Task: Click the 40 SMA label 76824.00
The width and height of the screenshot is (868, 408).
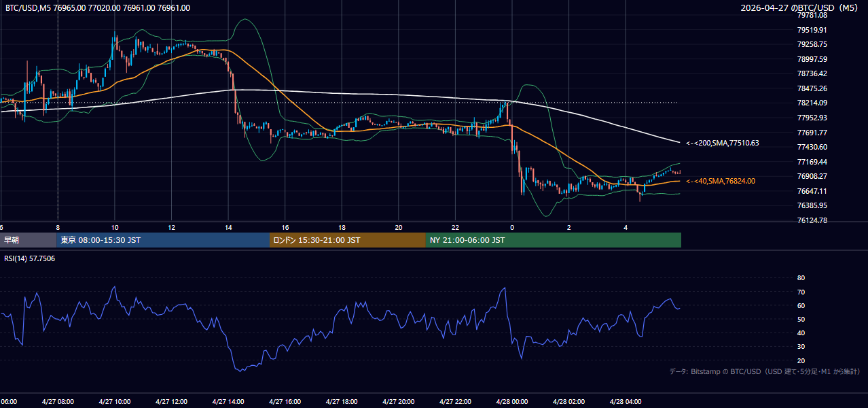Action: click(721, 181)
